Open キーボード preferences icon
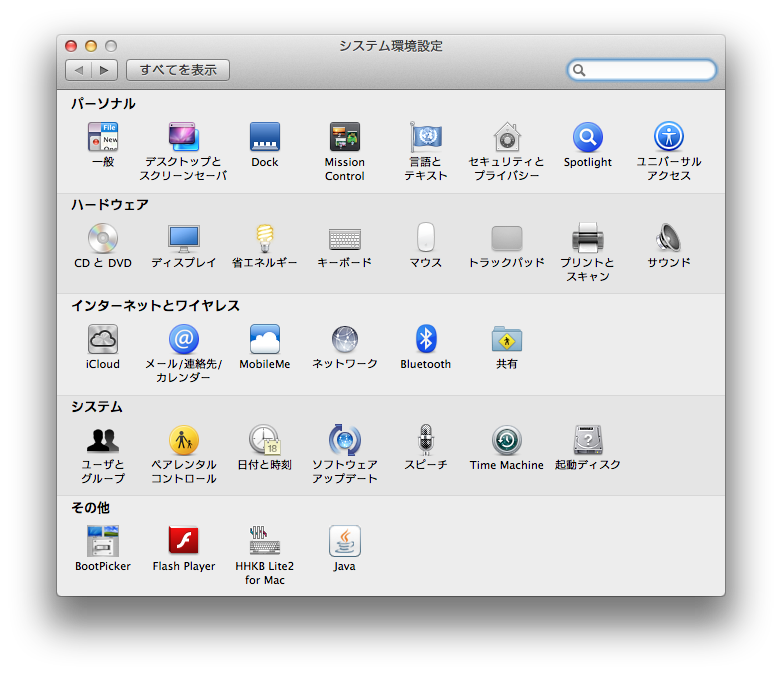 click(x=345, y=239)
